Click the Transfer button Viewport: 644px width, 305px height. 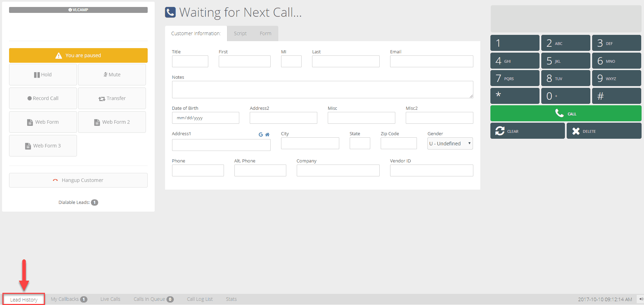tap(112, 98)
